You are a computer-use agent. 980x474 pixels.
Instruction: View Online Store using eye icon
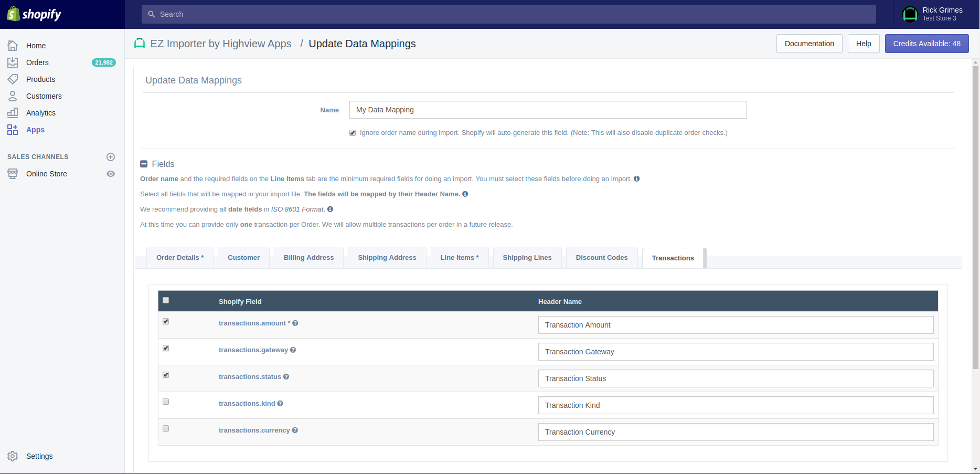pos(111,174)
